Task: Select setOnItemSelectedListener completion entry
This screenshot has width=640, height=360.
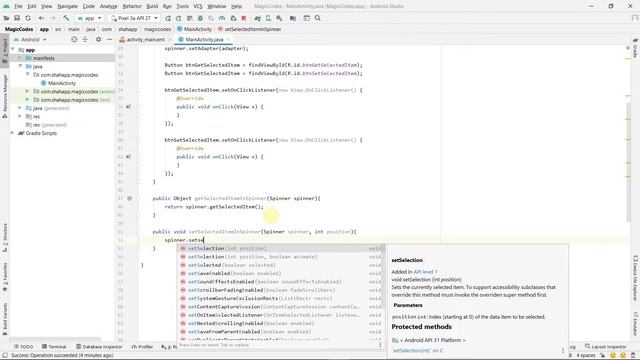Action: pyautogui.click(x=281, y=315)
